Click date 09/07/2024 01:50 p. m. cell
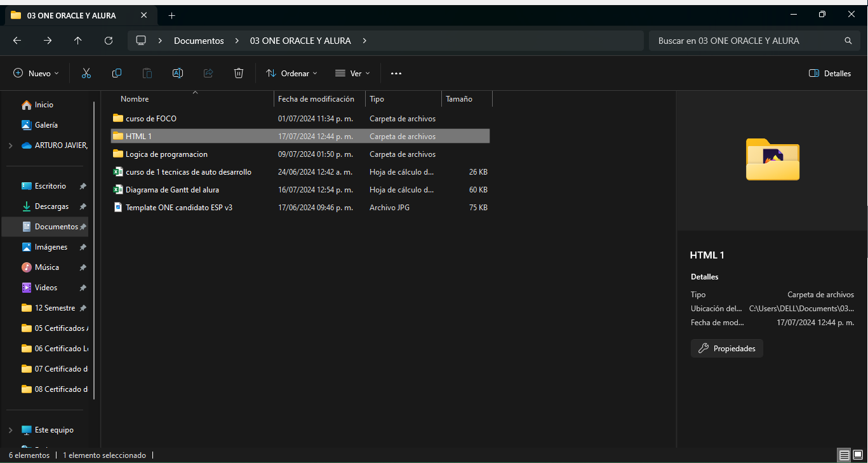Image resolution: width=868 pixels, height=463 pixels. point(316,154)
